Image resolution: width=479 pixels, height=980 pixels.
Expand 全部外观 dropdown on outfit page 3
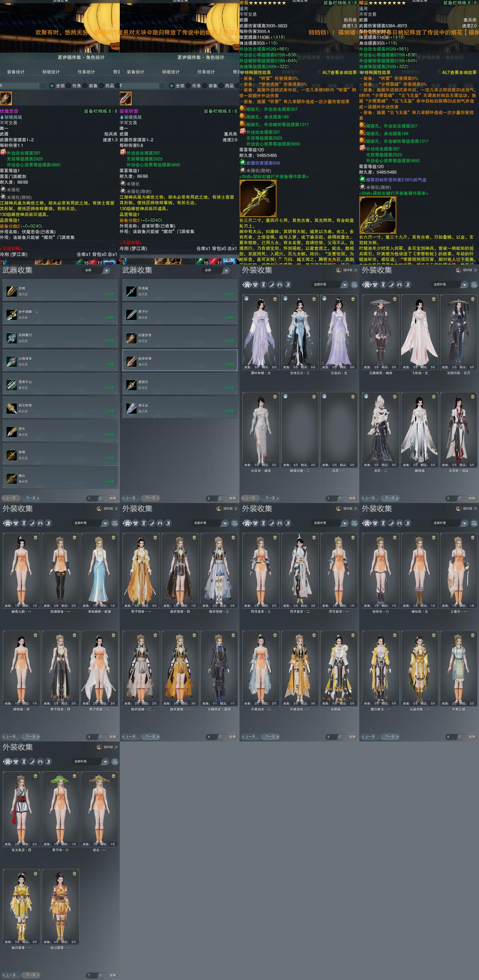click(91, 523)
